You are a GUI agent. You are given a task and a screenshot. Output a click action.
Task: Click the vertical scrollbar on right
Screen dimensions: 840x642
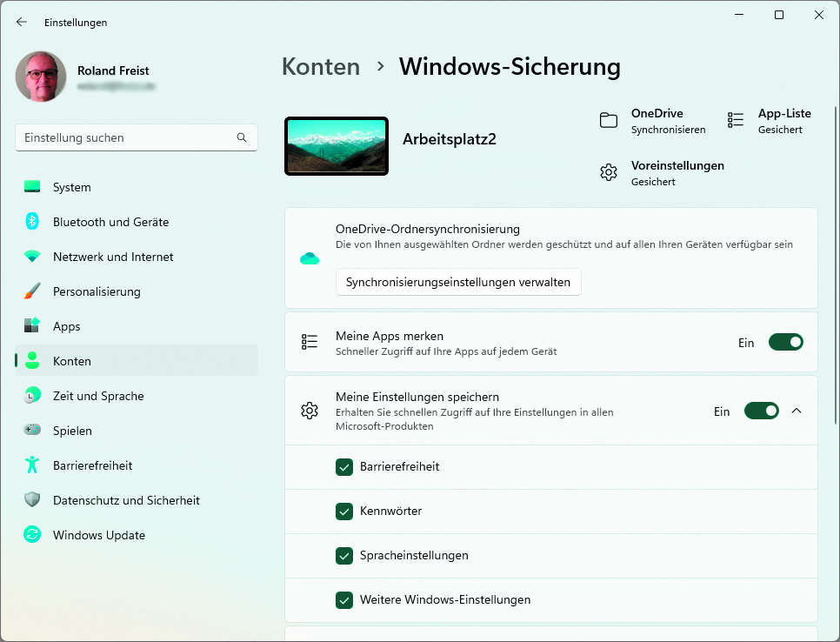click(835, 265)
